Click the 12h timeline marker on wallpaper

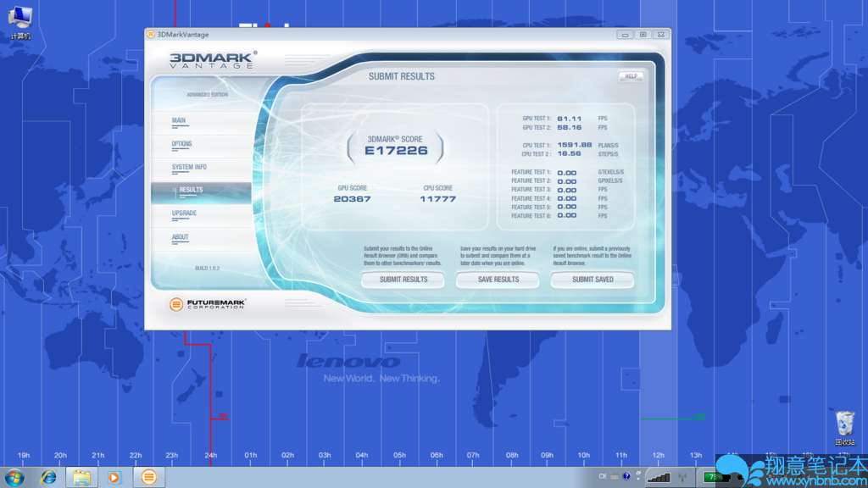tap(658, 455)
